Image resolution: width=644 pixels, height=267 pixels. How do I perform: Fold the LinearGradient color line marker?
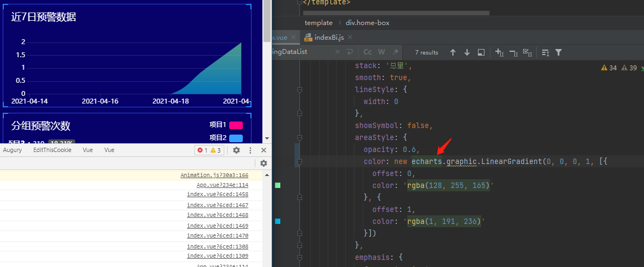point(299,162)
